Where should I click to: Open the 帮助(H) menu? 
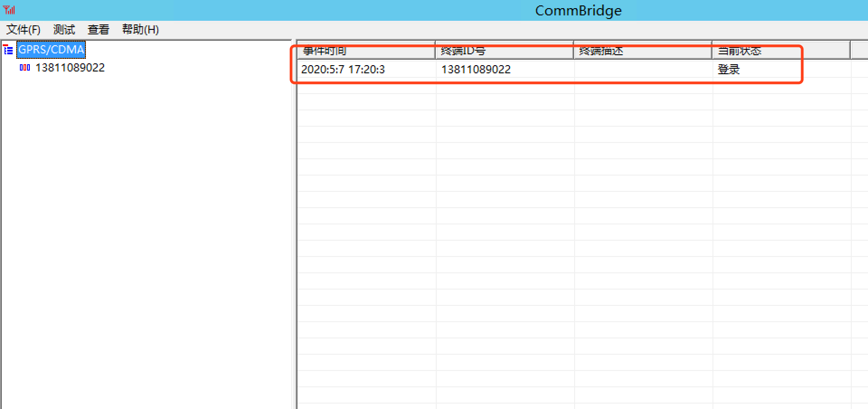140,30
